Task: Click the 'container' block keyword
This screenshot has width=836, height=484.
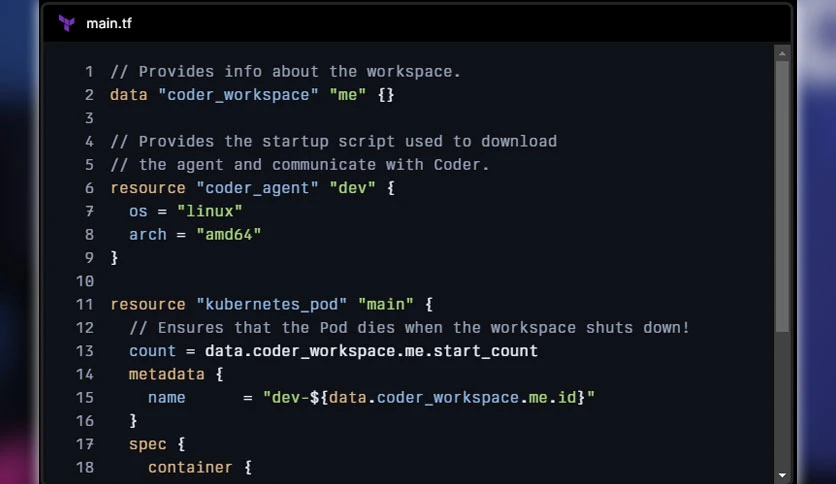Action: (190, 467)
